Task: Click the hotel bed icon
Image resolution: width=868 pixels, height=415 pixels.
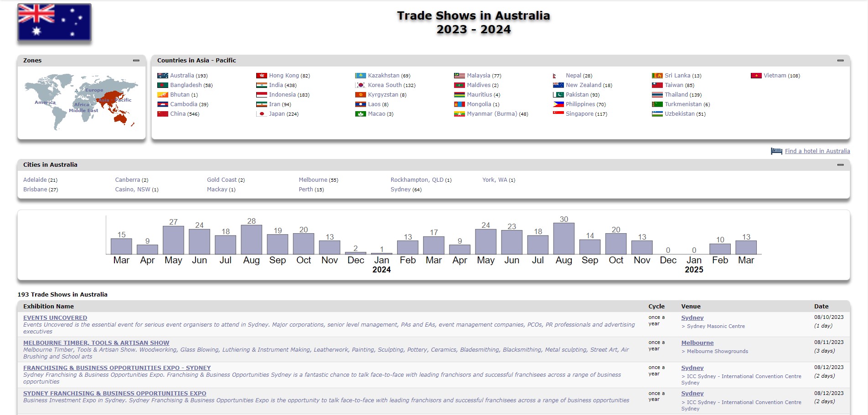Action: tap(776, 151)
